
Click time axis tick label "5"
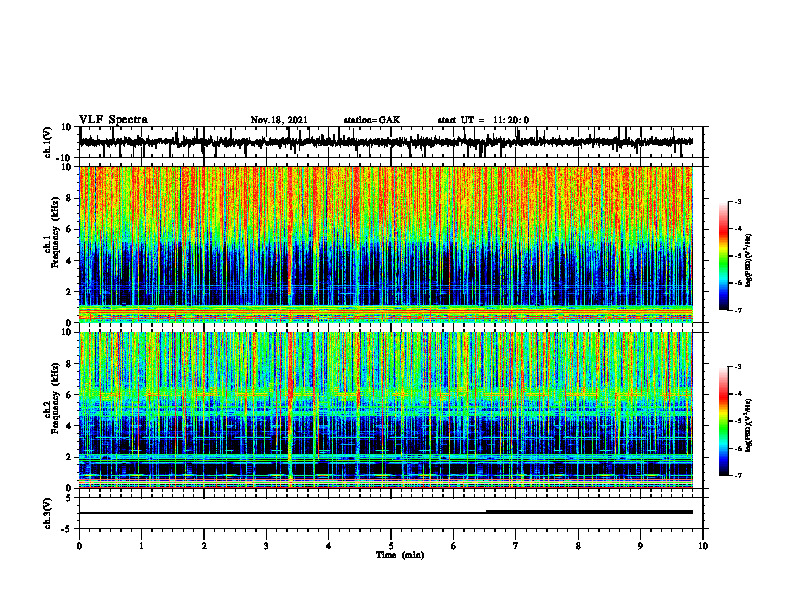391,546
